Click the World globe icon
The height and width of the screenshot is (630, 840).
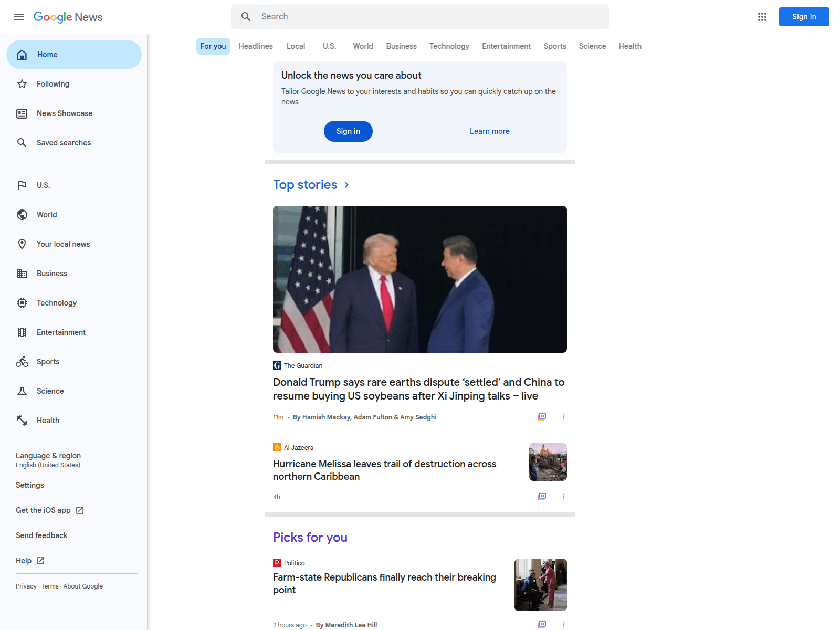22,215
